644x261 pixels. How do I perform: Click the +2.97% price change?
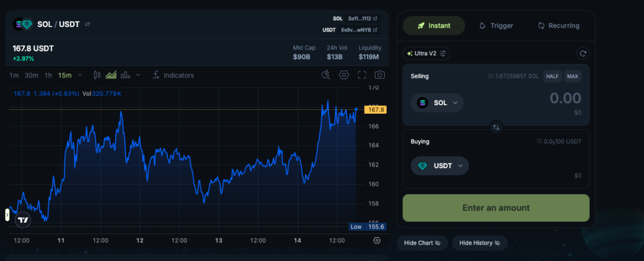(23, 58)
